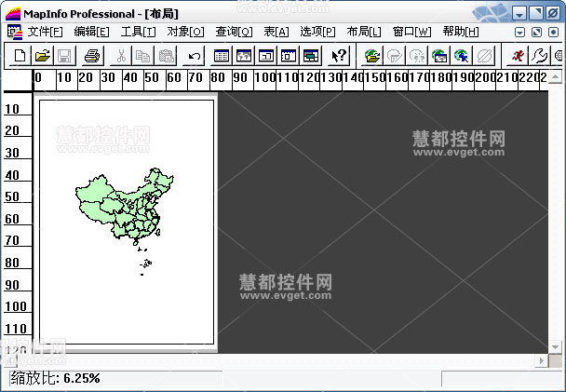Open the 帮助[H] menu
The image size is (566, 392).
[x=461, y=32]
